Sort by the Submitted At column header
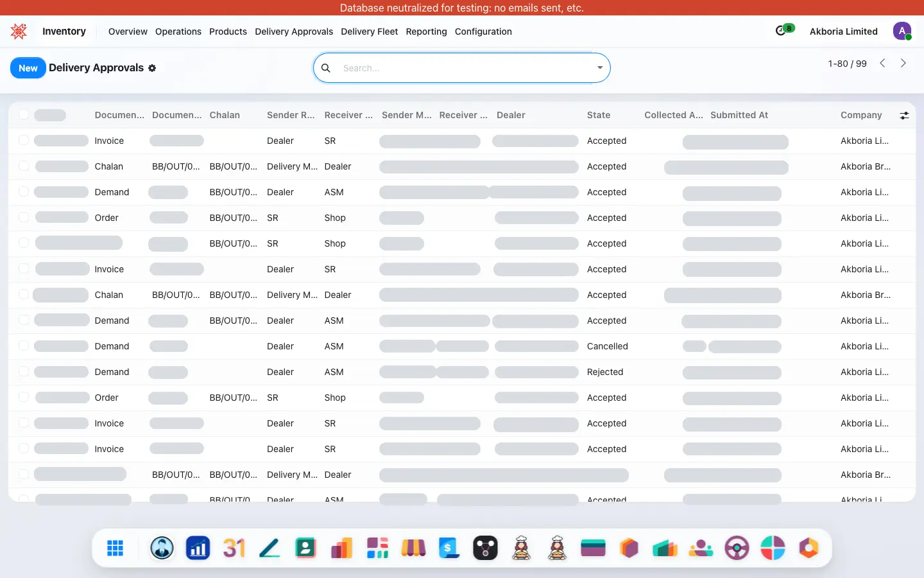 (x=739, y=115)
